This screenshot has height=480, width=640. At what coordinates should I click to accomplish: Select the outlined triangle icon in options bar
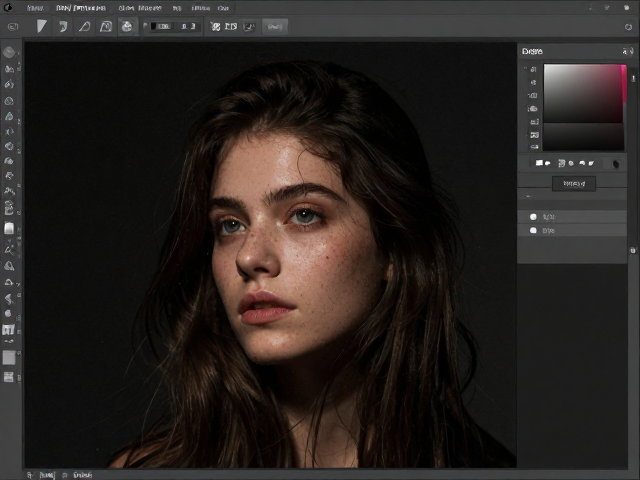[84, 27]
